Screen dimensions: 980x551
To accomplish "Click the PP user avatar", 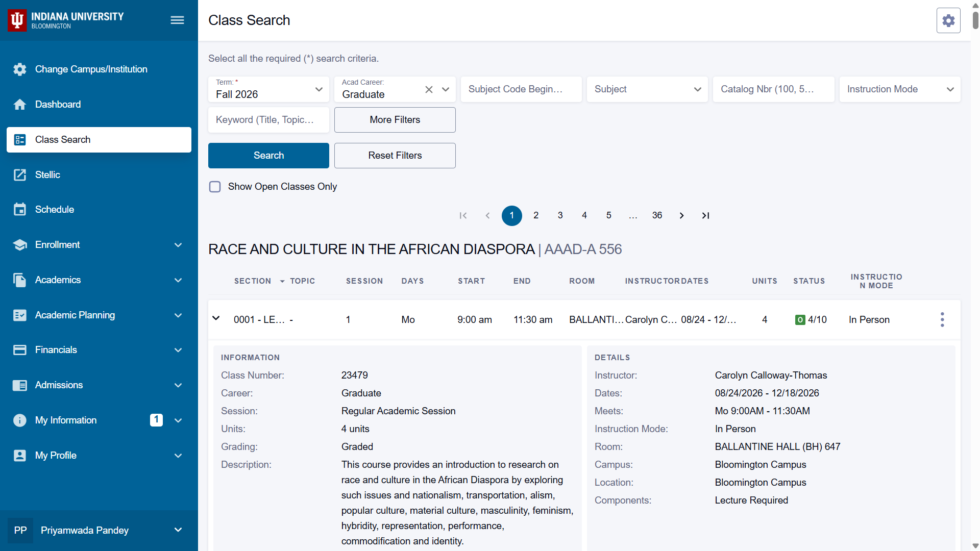I will (20, 531).
